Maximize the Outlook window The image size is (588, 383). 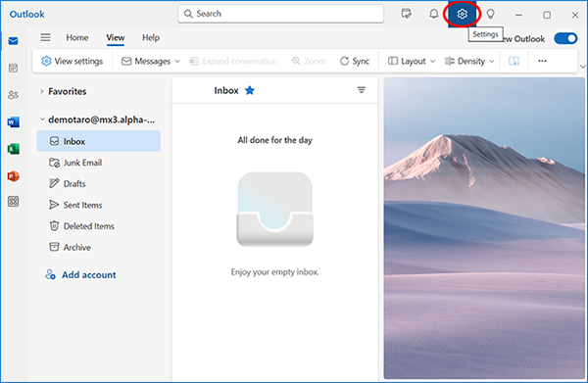click(547, 15)
